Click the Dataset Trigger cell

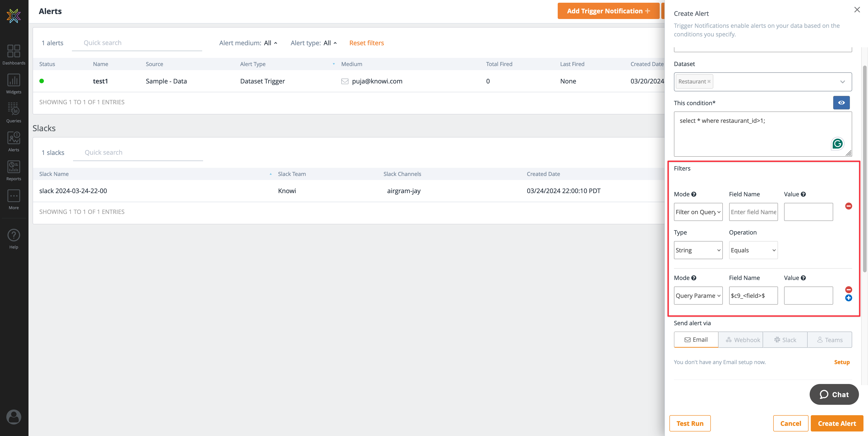tap(263, 81)
